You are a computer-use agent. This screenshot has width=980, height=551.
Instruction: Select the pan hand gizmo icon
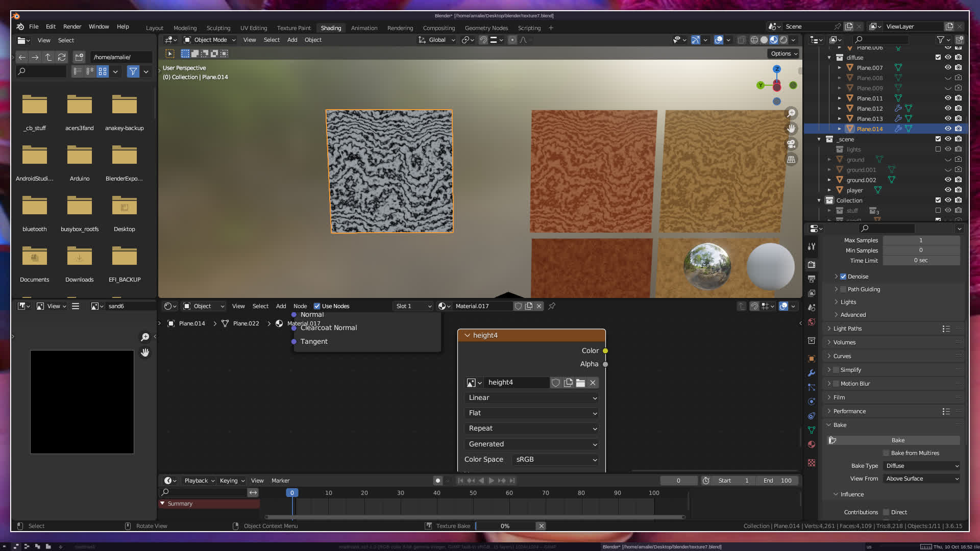tap(791, 129)
